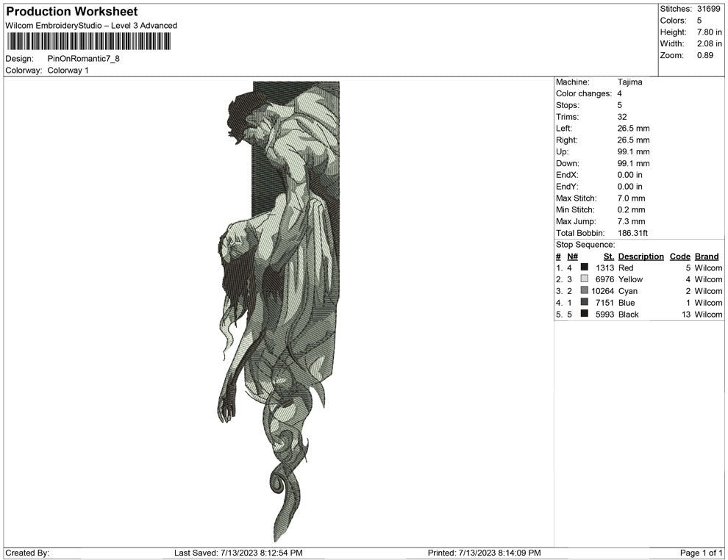Screen dimensions: 728x560
Task: Click the code '13' in the Black row
Action: 686,314
